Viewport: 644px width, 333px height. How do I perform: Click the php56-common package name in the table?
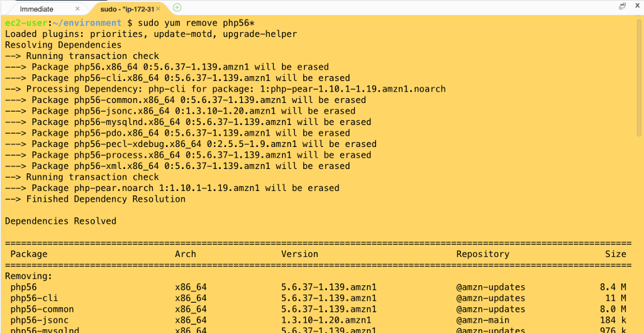tap(42, 309)
